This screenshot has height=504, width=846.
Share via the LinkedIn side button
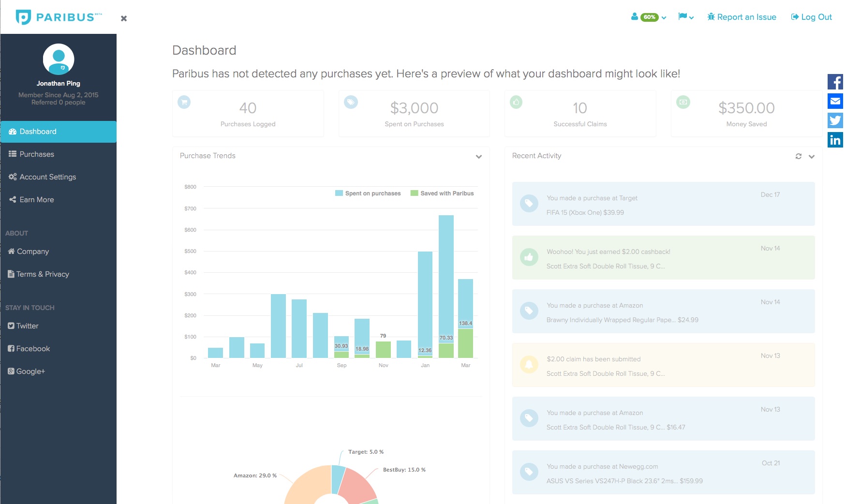pyautogui.click(x=835, y=140)
